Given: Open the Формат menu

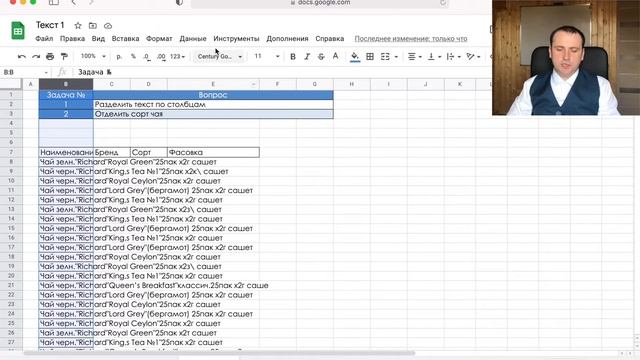Looking at the screenshot, I should 159,39.
